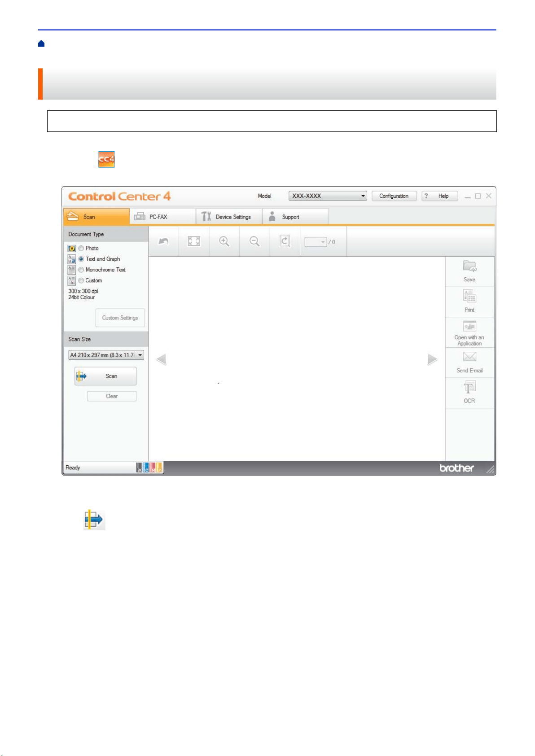Go to the Support tab
Screen dimensions: 535x756
coord(295,217)
